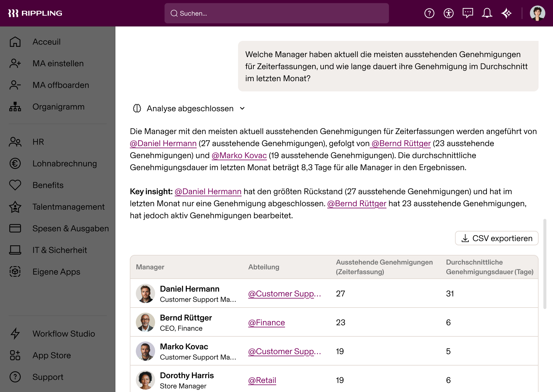This screenshot has width=553, height=392.
Task: Open the Acceuil home icon in the sidebar
Action: 15,42
